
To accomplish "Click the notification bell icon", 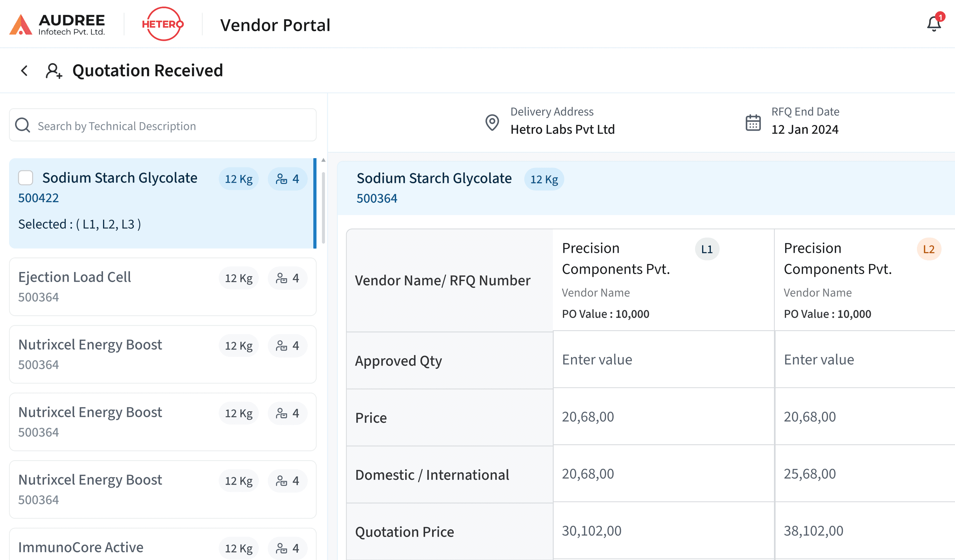I will (934, 24).
